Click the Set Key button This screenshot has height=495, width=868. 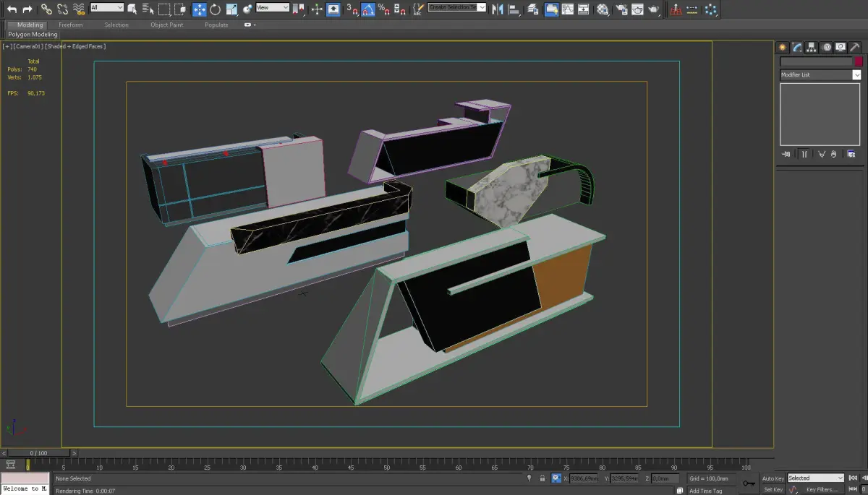[x=773, y=489]
